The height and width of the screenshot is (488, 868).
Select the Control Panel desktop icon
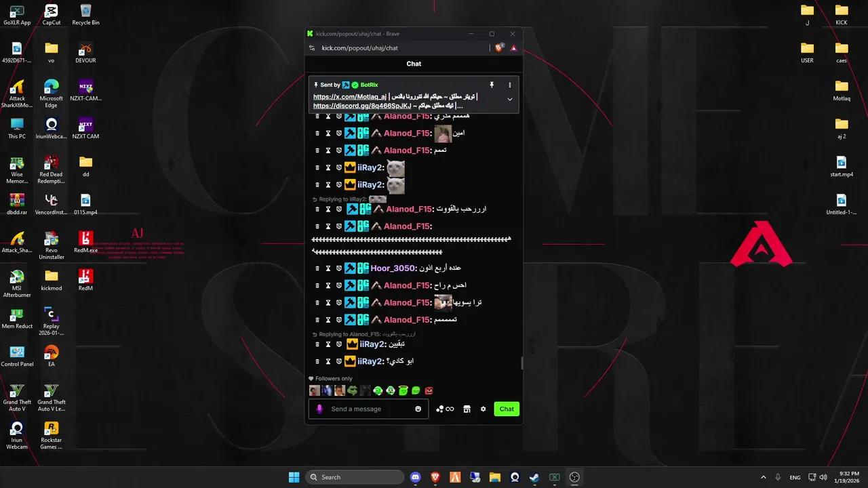point(17,357)
